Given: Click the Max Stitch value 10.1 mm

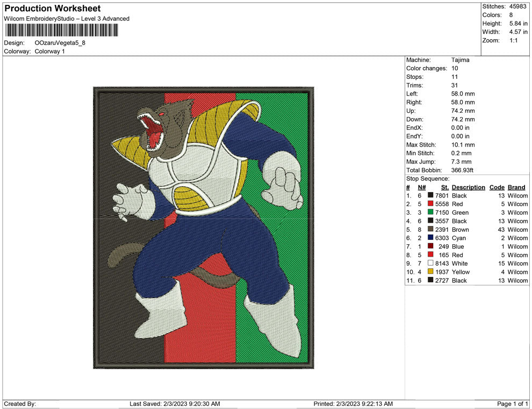Looking at the screenshot, I should 463,145.
